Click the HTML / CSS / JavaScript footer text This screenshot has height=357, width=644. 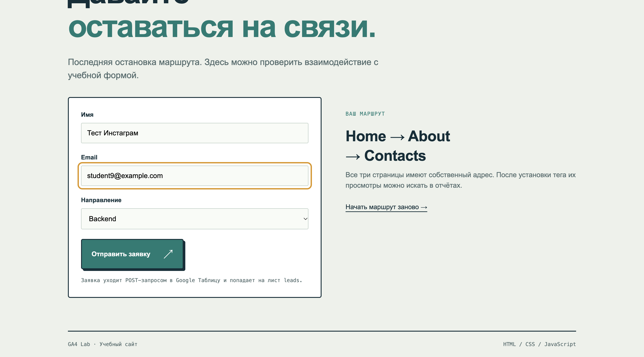[540, 344]
